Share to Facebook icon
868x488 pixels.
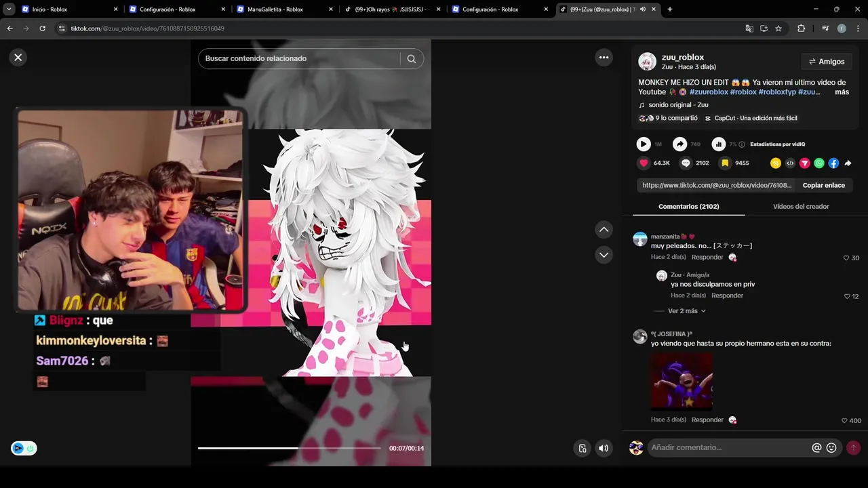pos(833,163)
